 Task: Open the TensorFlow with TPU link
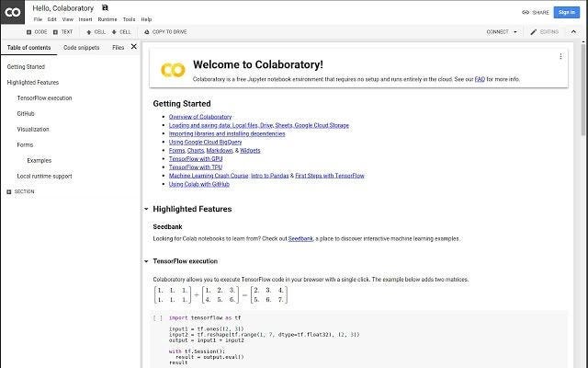click(x=196, y=167)
